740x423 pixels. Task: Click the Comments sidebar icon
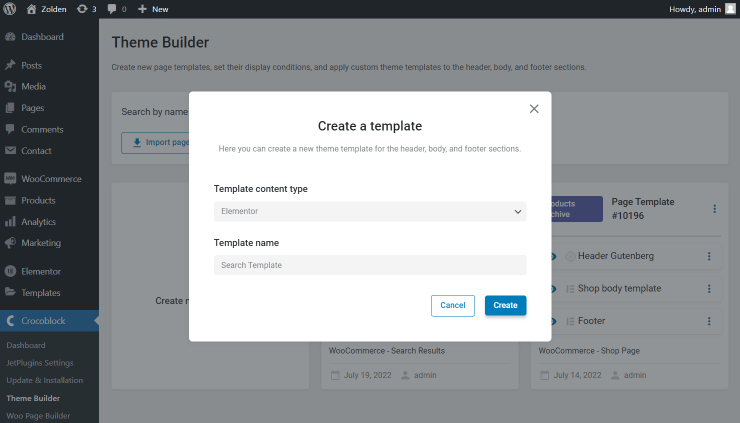[x=10, y=129]
